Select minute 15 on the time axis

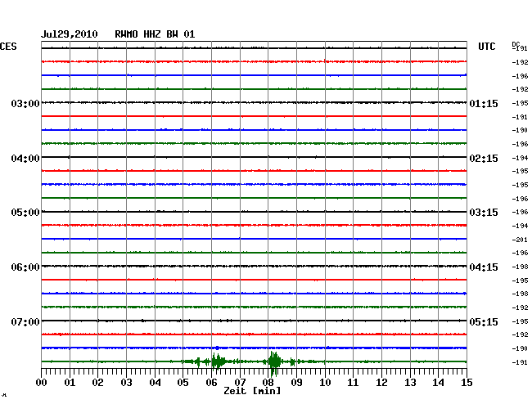click(x=467, y=382)
